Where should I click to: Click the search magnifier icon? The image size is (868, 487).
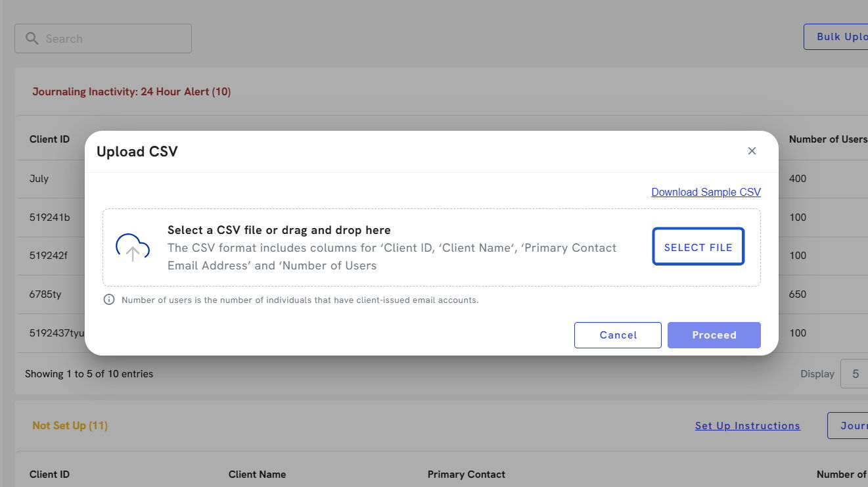[32, 39]
